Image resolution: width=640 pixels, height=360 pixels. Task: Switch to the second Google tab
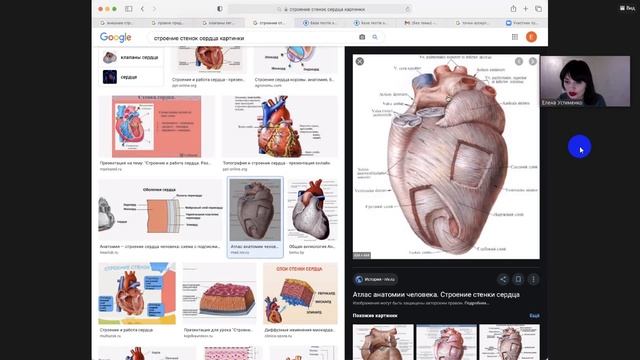point(168,23)
